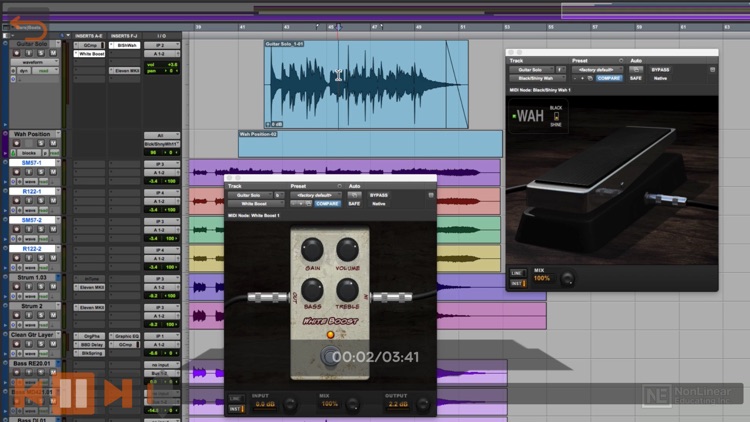The width and height of the screenshot is (750, 422).
Task: Open the Blck/ShnyWh output selector on Wah Position
Action: [x=162, y=144]
